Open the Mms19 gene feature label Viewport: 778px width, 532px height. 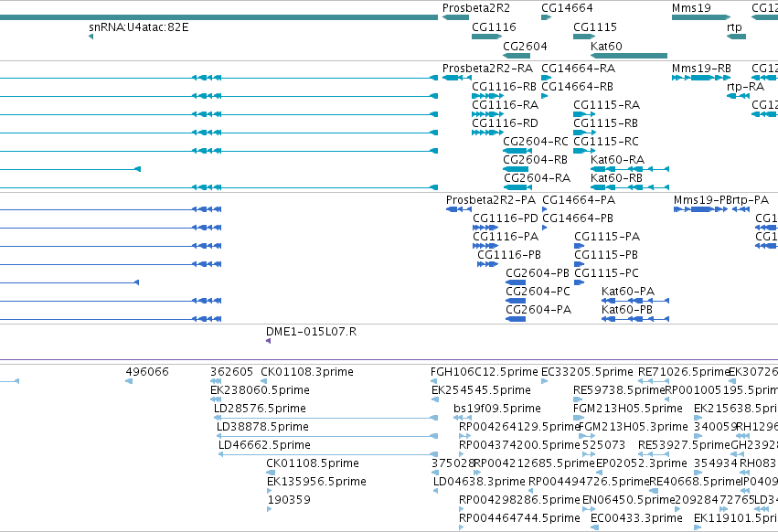click(691, 8)
